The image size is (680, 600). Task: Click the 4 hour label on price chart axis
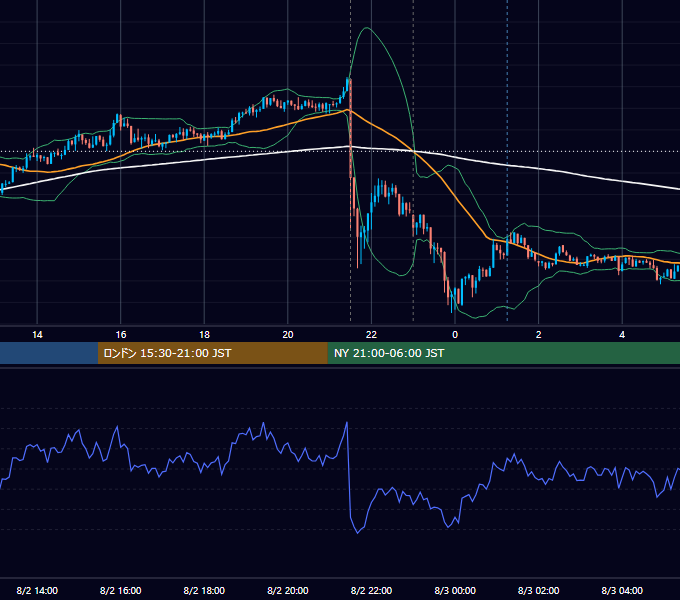(622, 335)
